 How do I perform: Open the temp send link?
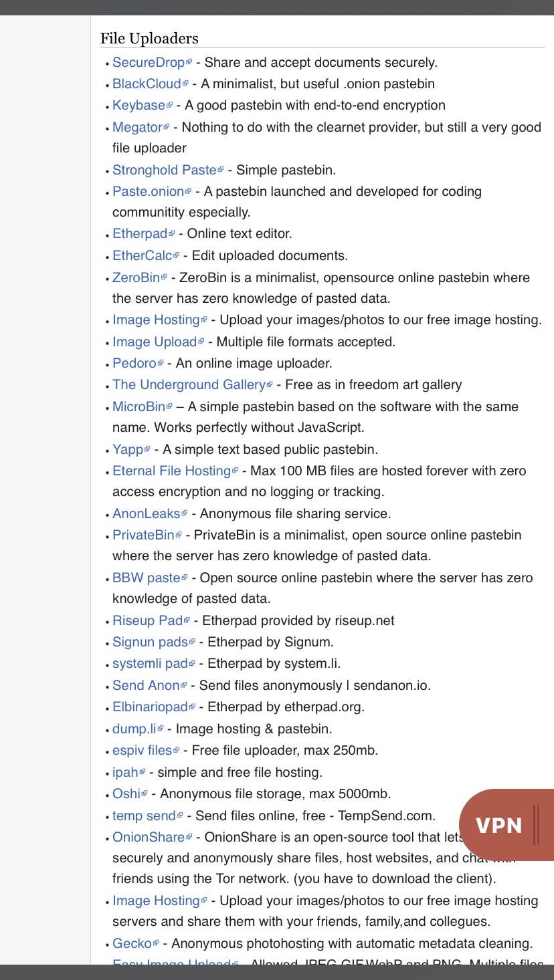143,816
